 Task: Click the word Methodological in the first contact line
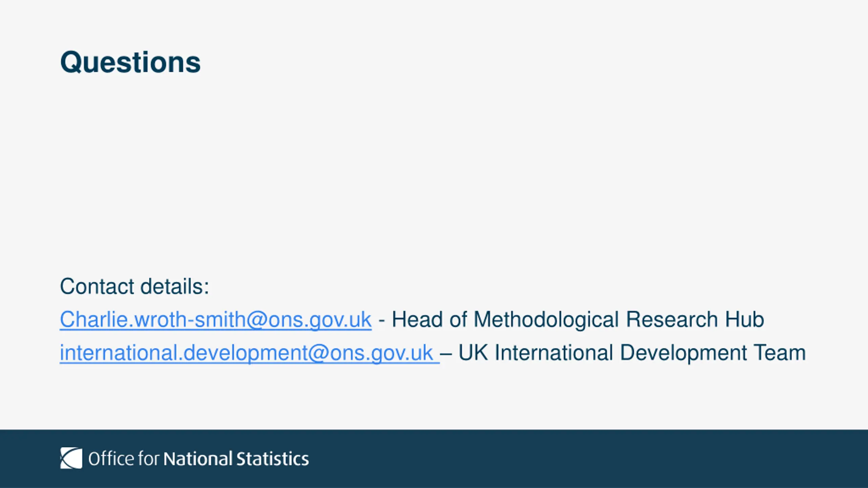pos(546,320)
